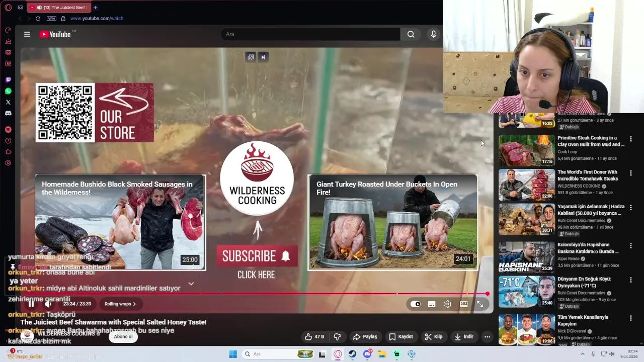Click the address bar URL youtube.com/watch
644x362 pixels.
click(x=97, y=19)
